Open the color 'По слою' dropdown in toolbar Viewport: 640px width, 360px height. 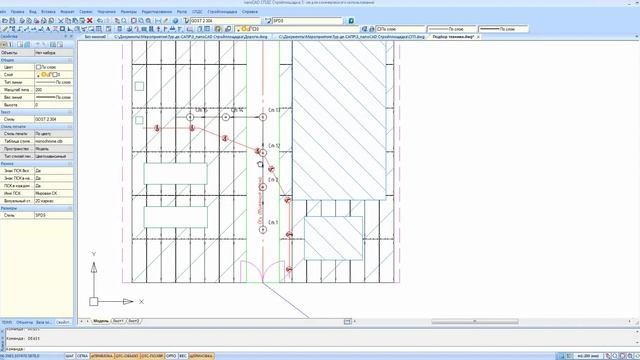(x=400, y=29)
